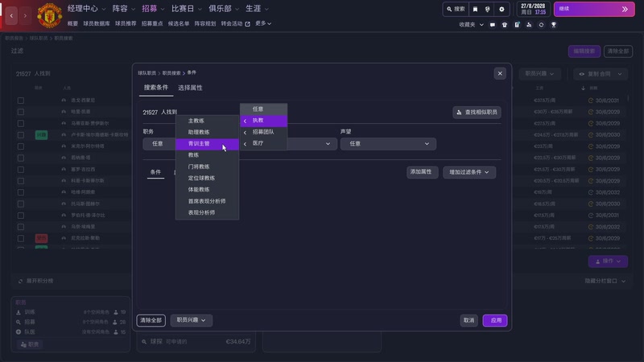The width and height of the screenshot is (644, 362).
Task: Select 体能教练 from the role list
Action: click(207, 190)
